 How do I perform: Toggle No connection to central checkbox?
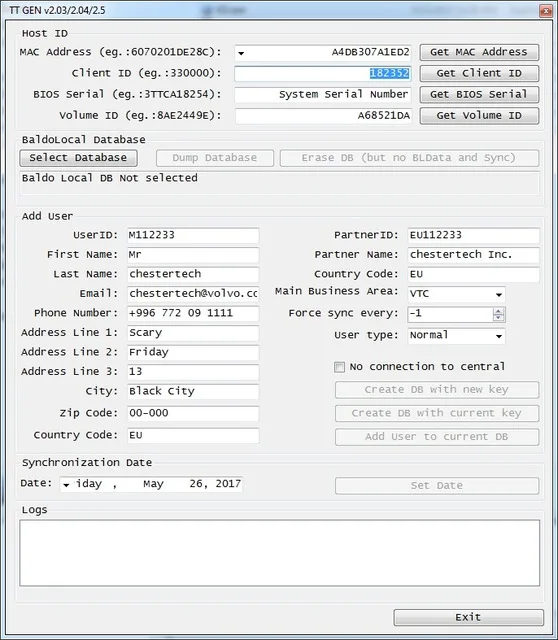339,367
